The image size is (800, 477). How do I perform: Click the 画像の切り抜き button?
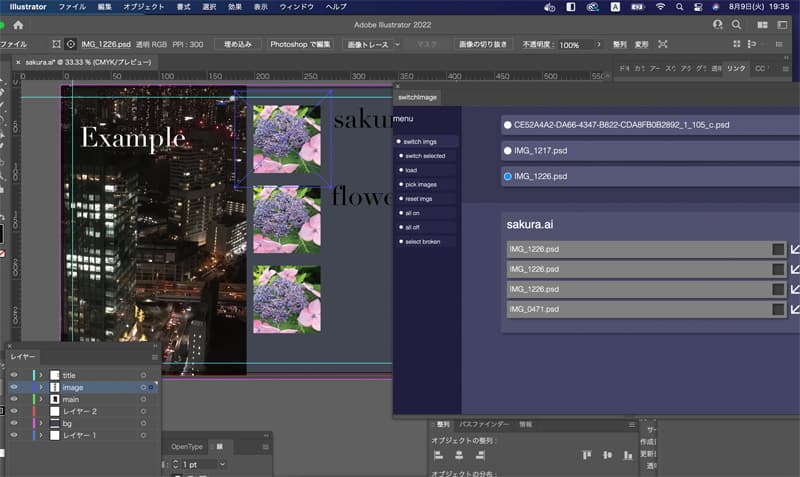(483, 44)
